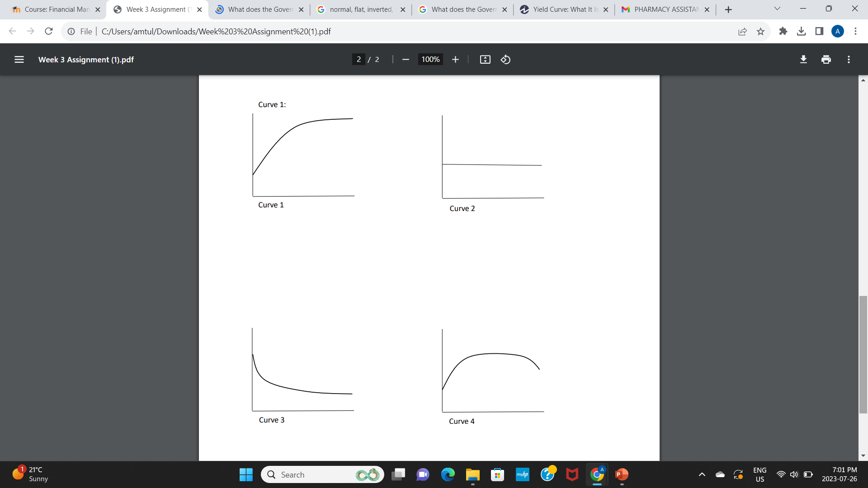
Task: Open the Chrome downloads icon
Action: pos(802,31)
